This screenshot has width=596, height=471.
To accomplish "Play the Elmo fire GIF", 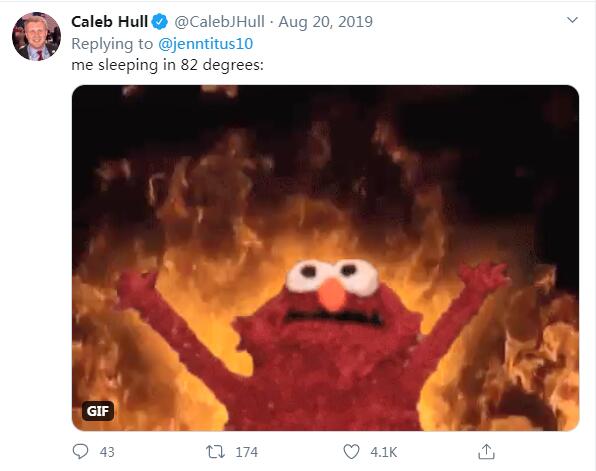I will click(325, 258).
